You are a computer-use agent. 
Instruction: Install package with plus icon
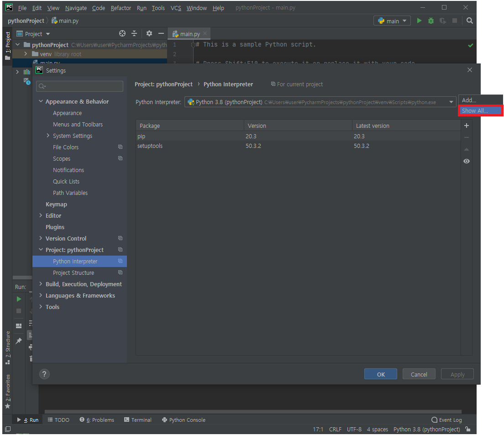click(x=467, y=126)
